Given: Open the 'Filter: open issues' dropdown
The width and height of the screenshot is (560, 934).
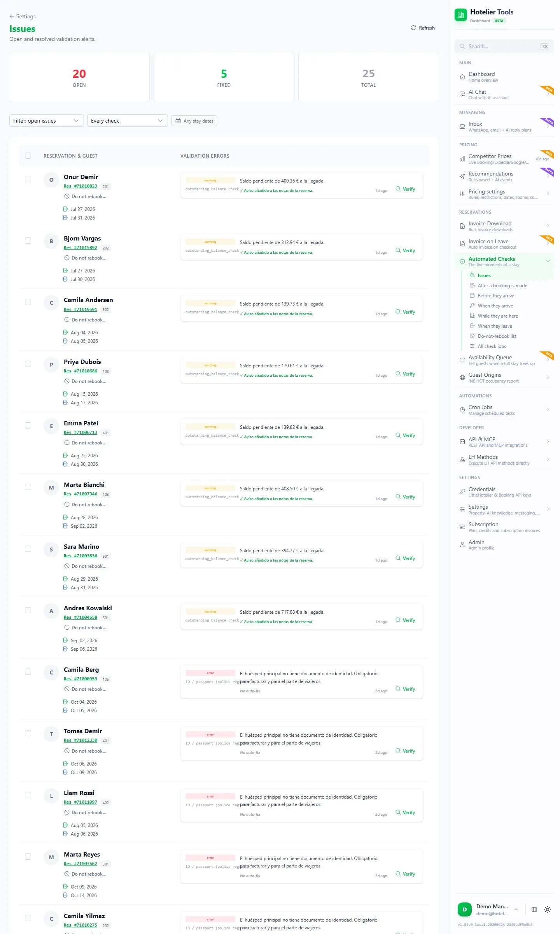Looking at the screenshot, I should click(47, 121).
